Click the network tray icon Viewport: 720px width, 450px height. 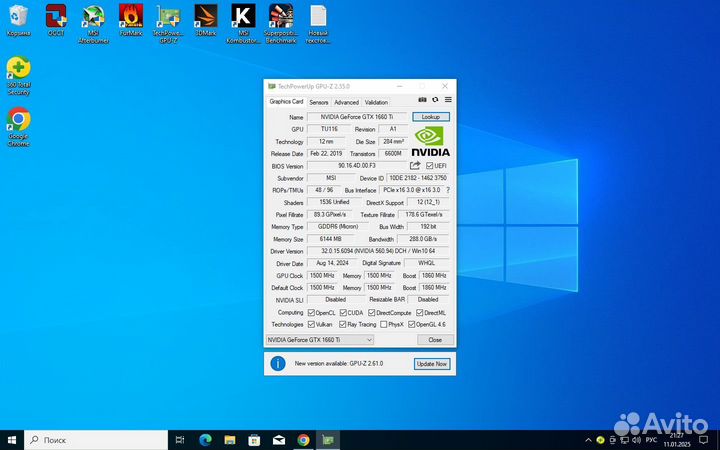624,440
